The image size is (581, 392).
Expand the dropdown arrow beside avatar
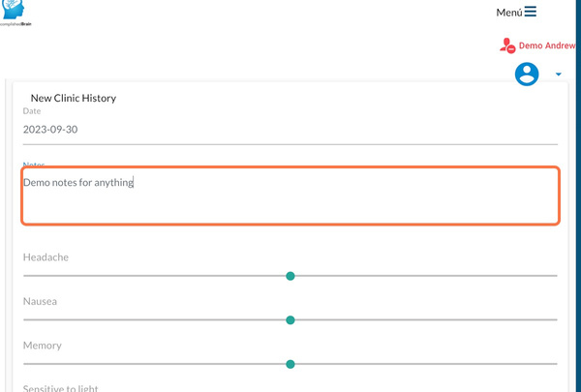click(559, 75)
